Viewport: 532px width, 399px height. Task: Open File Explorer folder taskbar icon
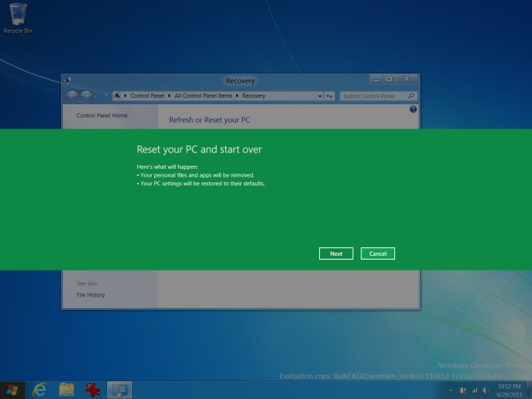pyautogui.click(x=66, y=390)
